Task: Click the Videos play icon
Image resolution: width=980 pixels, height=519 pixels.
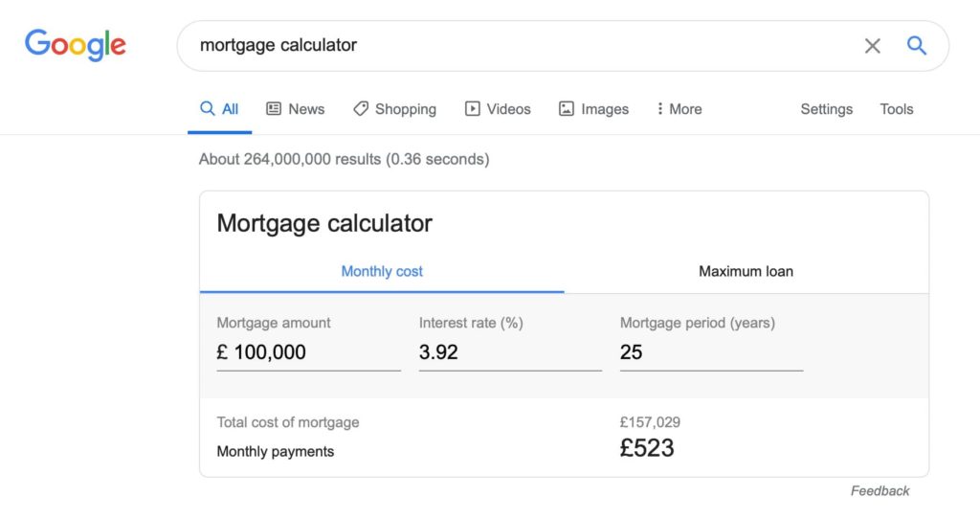Action: click(473, 108)
